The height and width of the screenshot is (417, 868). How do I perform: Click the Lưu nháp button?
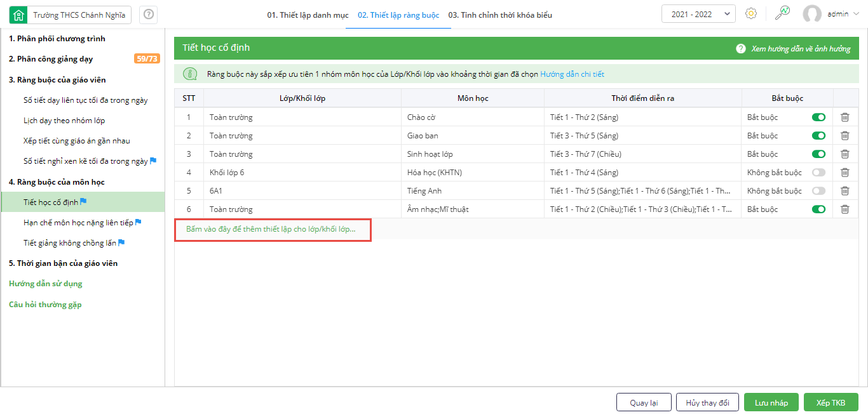771,402
